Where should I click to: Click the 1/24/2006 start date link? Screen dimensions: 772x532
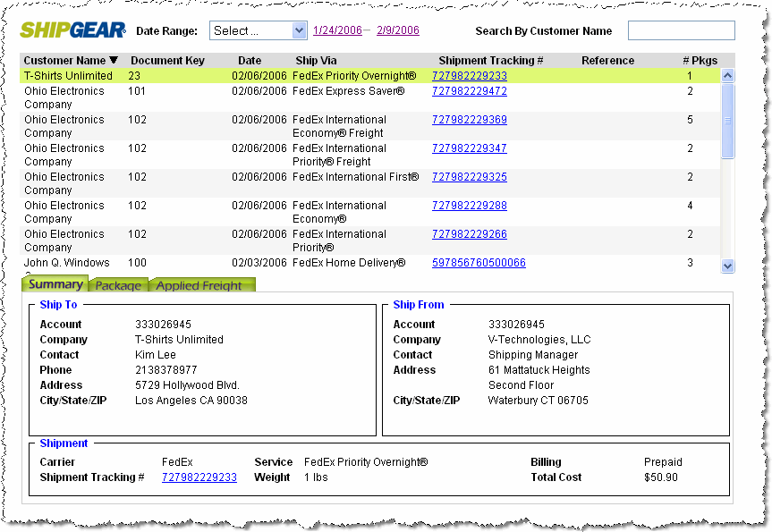pyautogui.click(x=337, y=30)
